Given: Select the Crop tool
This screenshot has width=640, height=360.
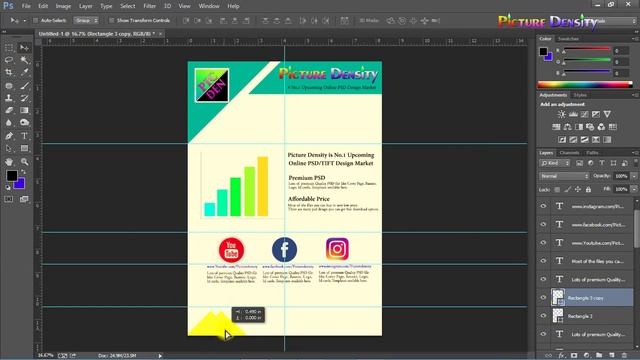Looking at the screenshot, I should [x=9, y=73].
